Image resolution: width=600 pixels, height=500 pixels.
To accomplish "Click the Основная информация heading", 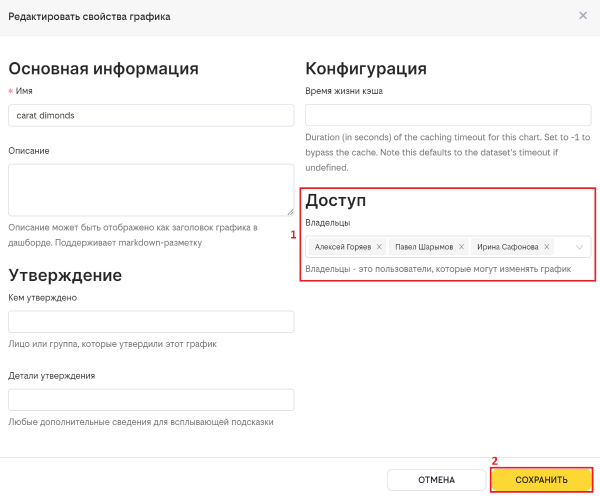I will click(x=103, y=69).
